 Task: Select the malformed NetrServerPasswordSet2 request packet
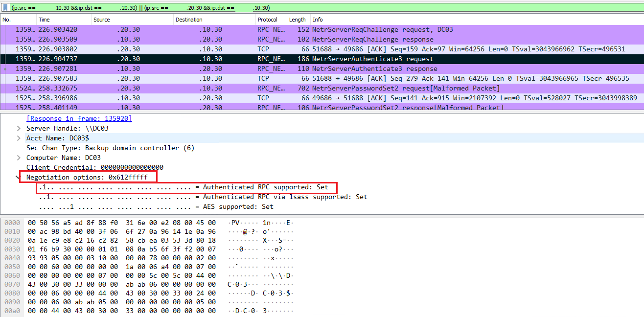click(x=196, y=88)
